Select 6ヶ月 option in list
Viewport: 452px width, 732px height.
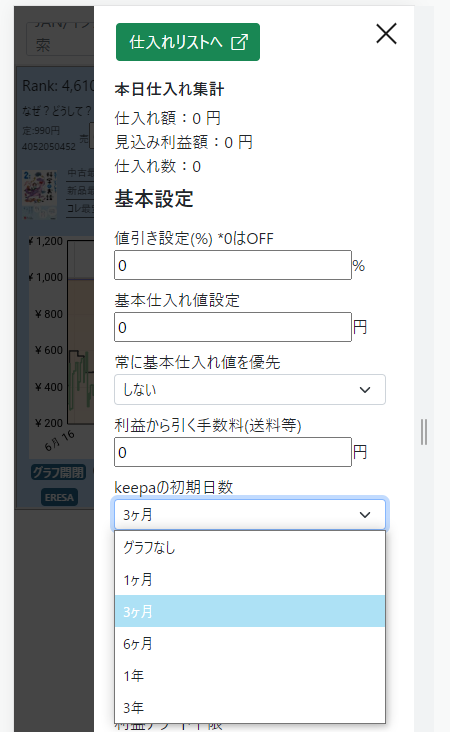pyautogui.click(x=250, y=643)
